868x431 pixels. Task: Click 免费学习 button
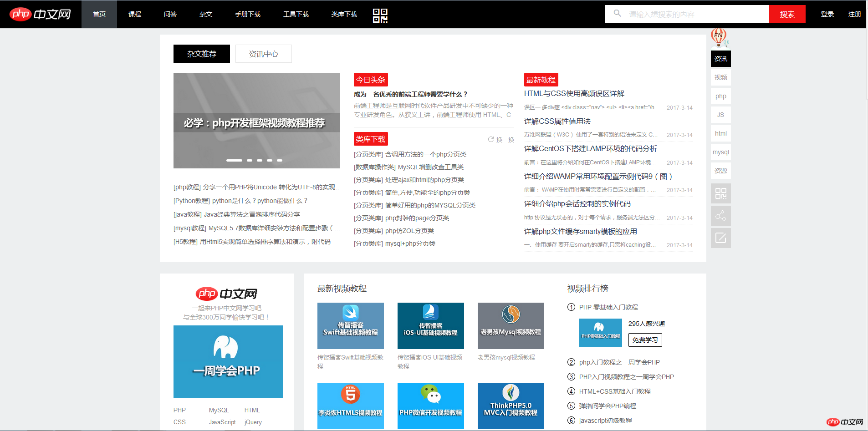(645, 340)
